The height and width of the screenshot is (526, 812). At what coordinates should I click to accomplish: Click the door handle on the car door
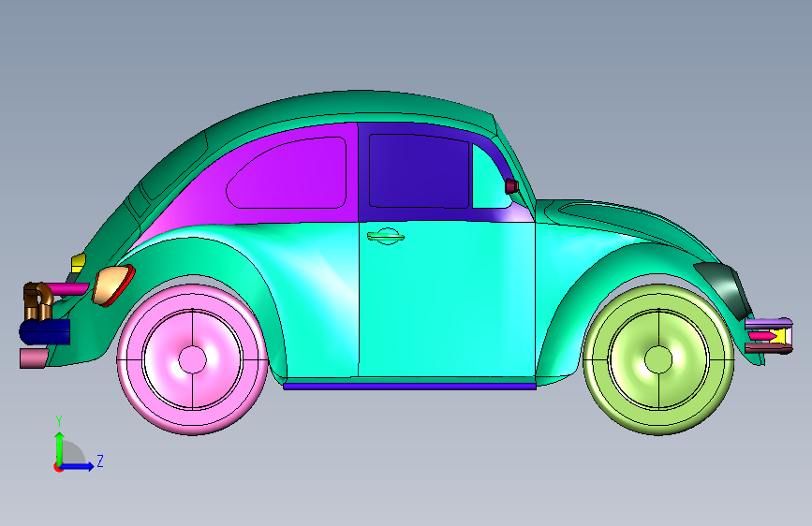[x=386, y=237]
